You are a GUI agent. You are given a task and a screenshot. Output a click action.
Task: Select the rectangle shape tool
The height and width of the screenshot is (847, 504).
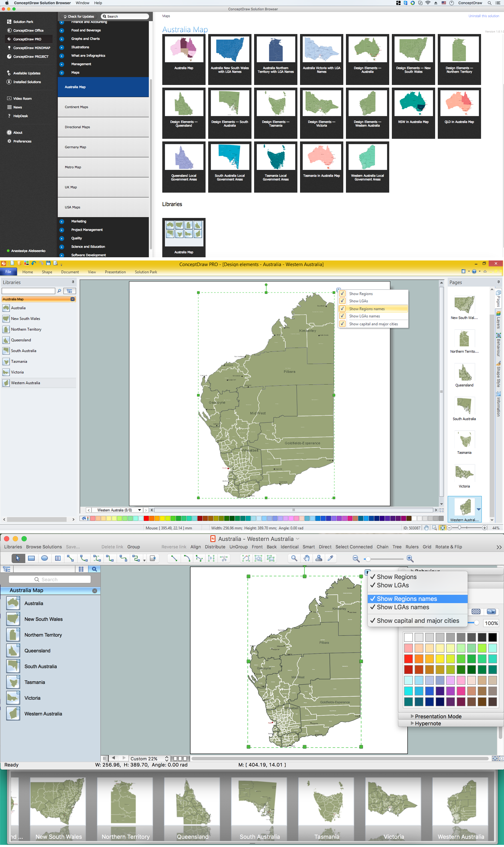coord(31,558)
